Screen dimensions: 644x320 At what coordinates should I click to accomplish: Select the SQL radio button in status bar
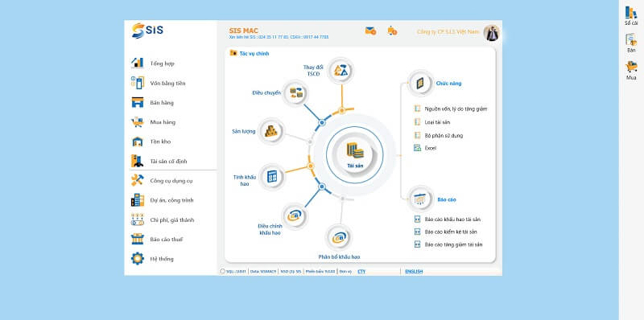click(223, 271)
